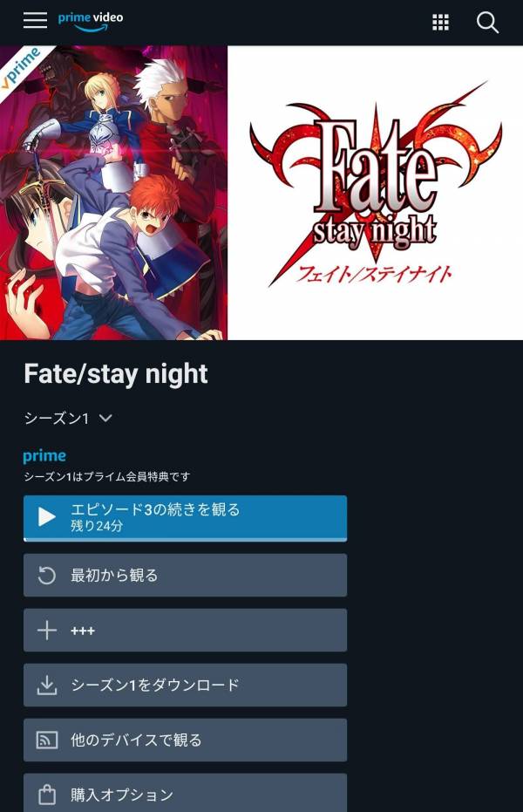Select エピソード3の続きを観る button
The width and height of the screenshot is (523, 812).
click(x=185, y=518)
